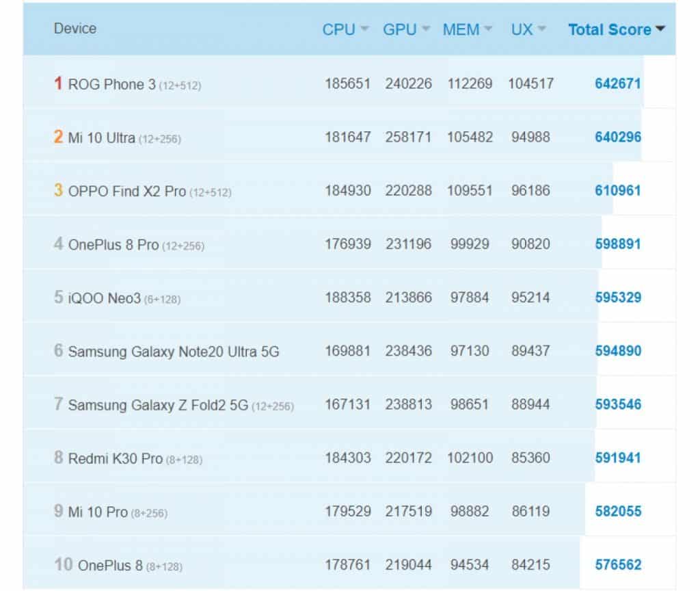
Task: Click OPPO Find X2 Pro CPU 184930
Action: (348, 191)
